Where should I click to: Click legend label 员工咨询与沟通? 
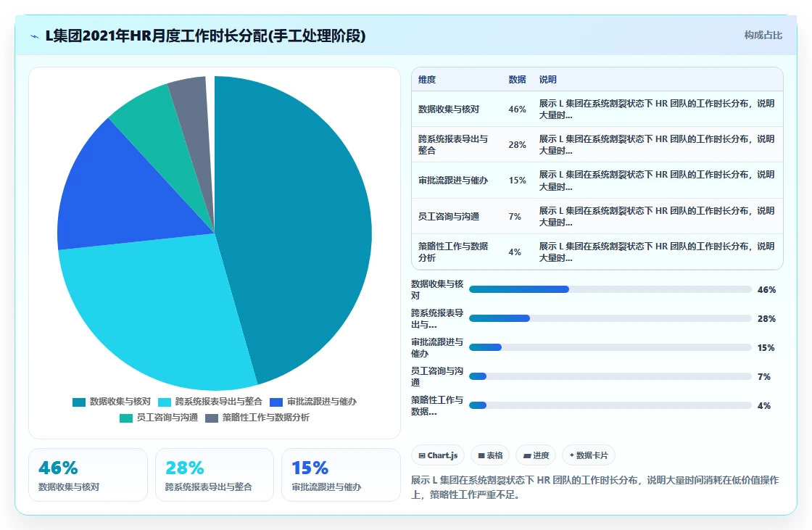167,418
